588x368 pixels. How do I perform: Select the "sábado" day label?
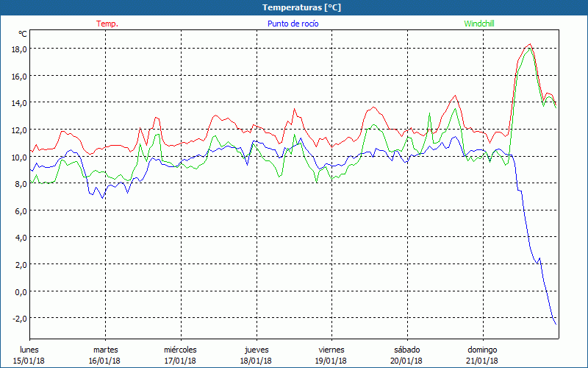pos(406,349)
